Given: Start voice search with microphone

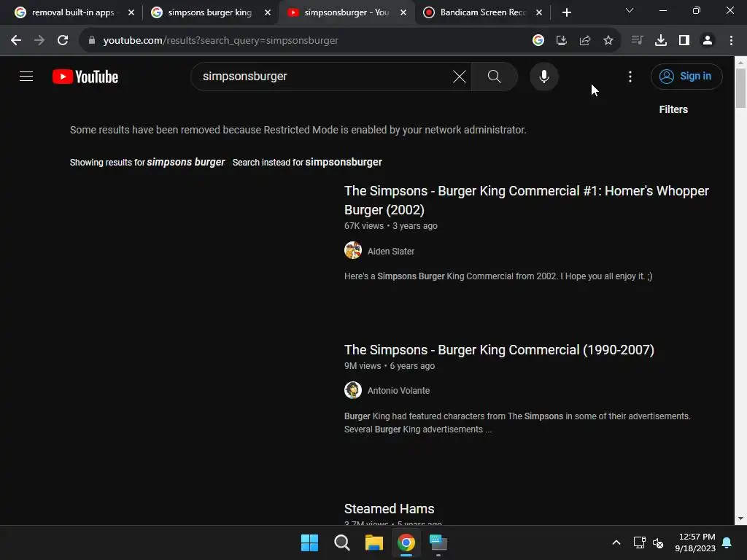Looking at the screenshot, I should pyautogui.click(x=543, y=76).
